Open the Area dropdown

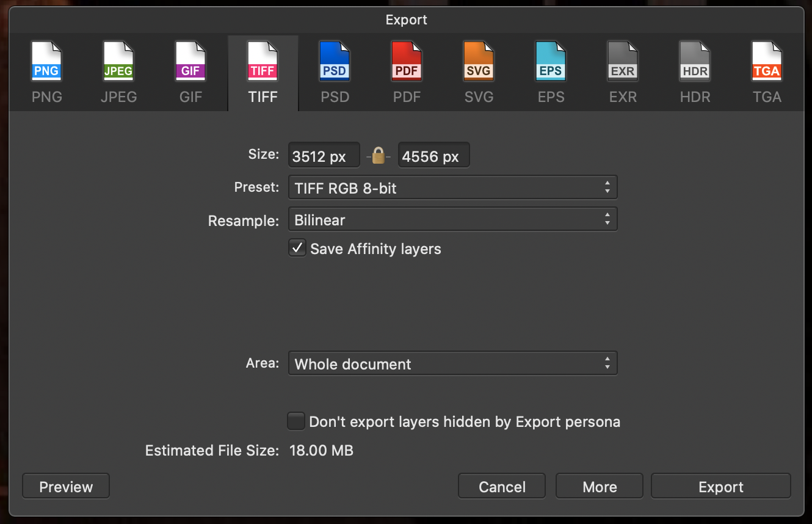pyautogui.click(x=452, y=364)
